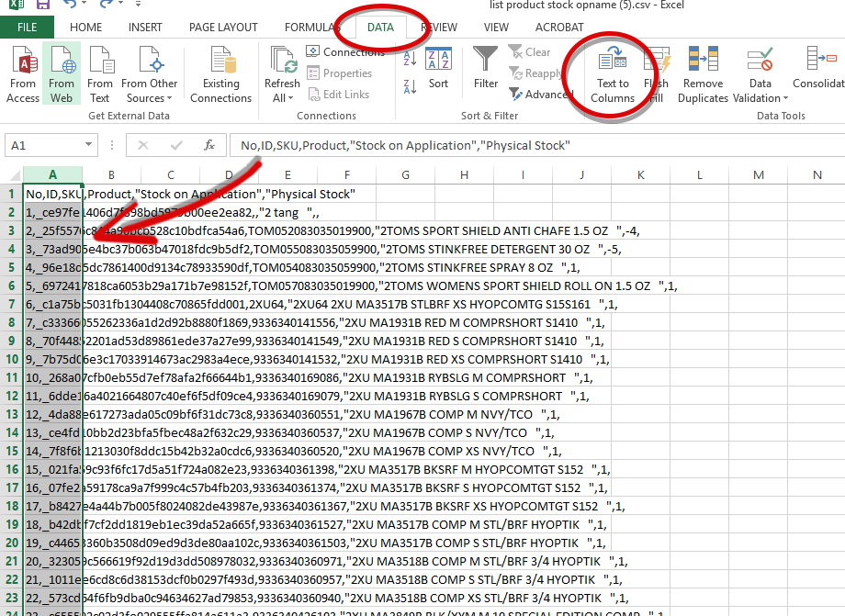Open the FILE tab

[x=27, y=27]
